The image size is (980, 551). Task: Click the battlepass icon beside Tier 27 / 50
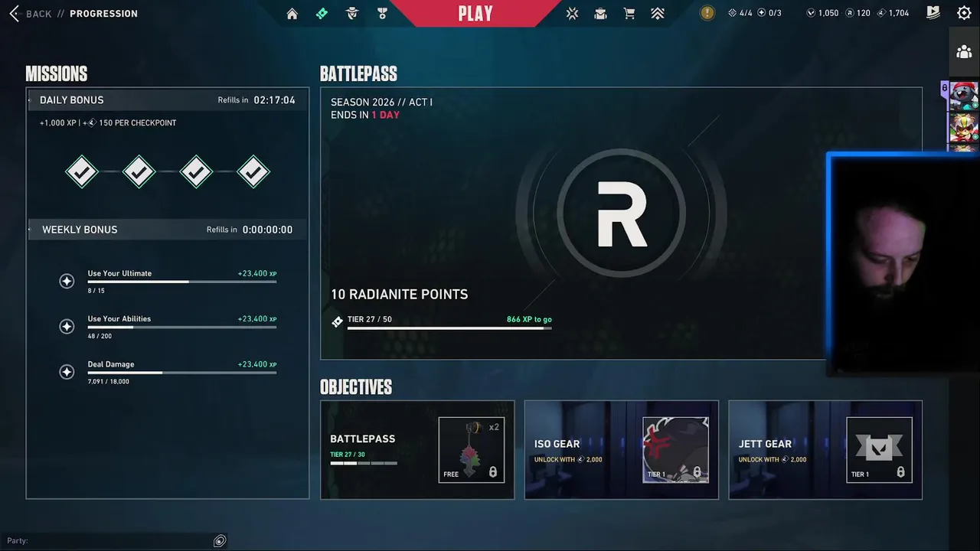coord(337,322)
